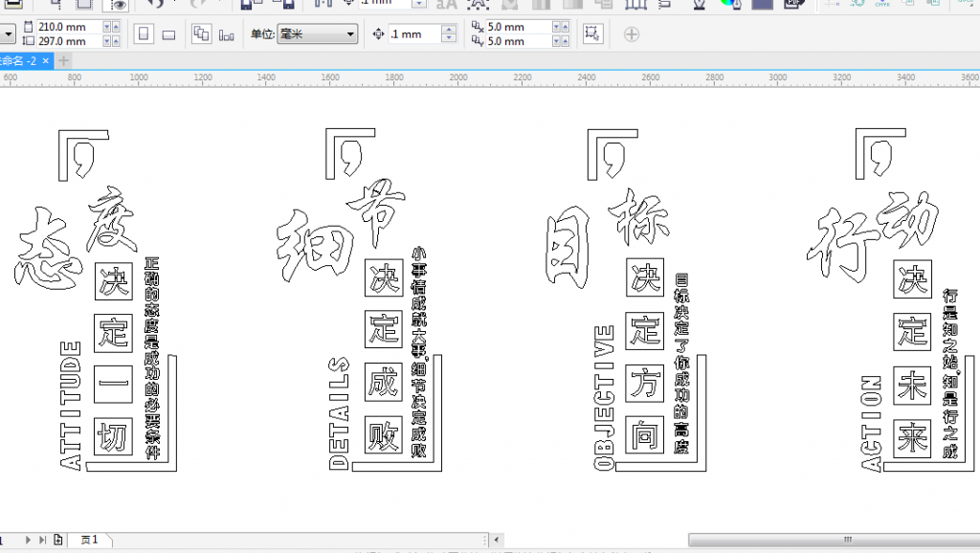Select quotation mark above 态度 design

click(84, 160)
